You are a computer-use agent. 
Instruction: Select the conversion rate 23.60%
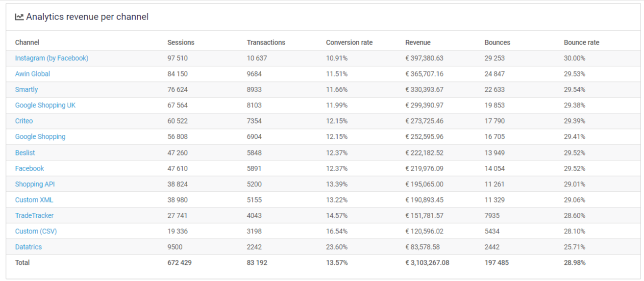coord(337,247)
